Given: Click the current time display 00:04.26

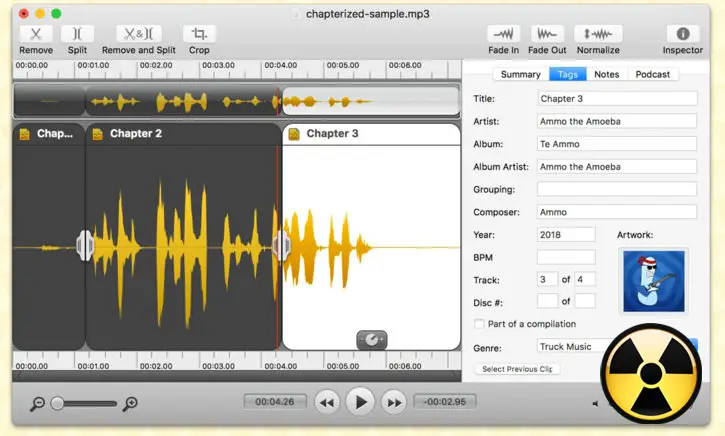Looking at the screenshot, I should (275, 402).
